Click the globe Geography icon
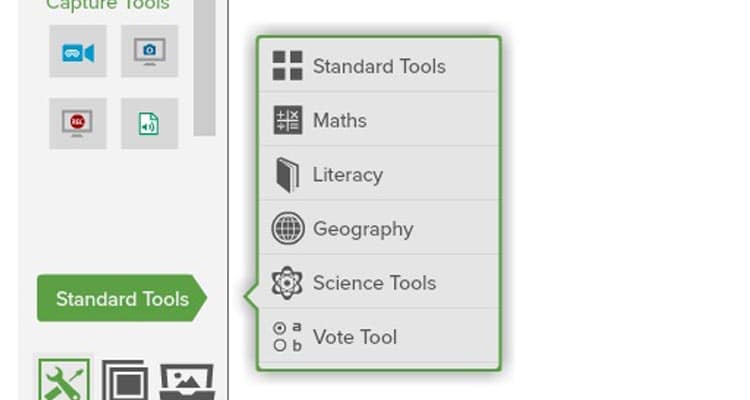This screenshot has height=400, width=750. point(287,228)
